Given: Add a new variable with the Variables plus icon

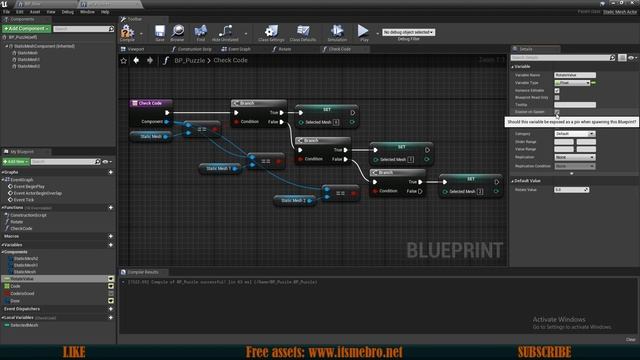Looking at the screenshot, I should [x=111, y=245].
